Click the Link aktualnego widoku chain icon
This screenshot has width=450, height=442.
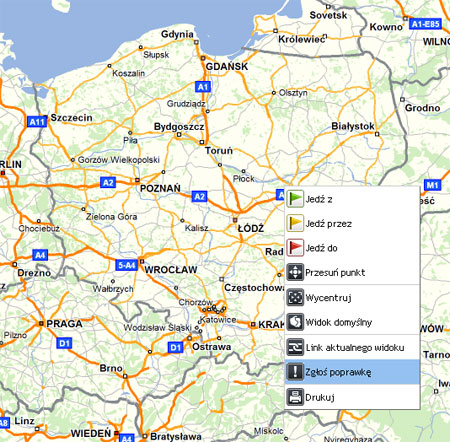pos(295,347)
